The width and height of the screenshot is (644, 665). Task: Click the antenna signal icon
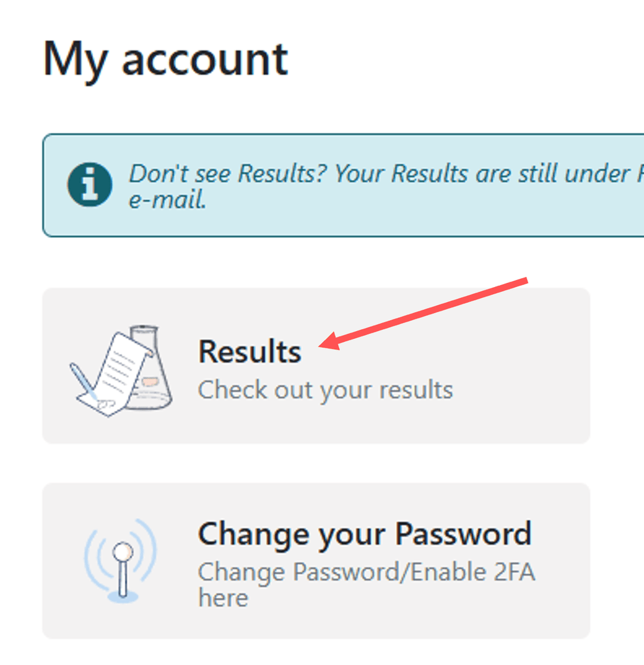tap(123, 560)
